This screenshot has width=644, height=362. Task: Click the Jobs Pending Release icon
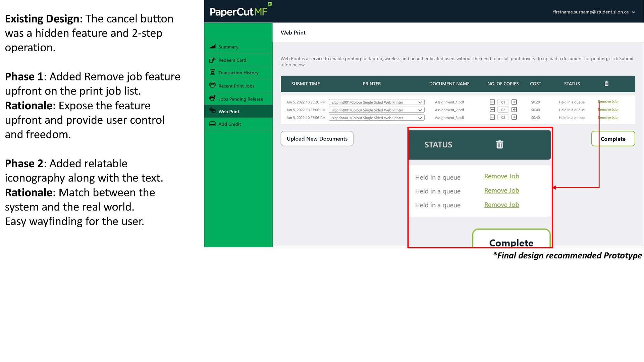[212, 98]
